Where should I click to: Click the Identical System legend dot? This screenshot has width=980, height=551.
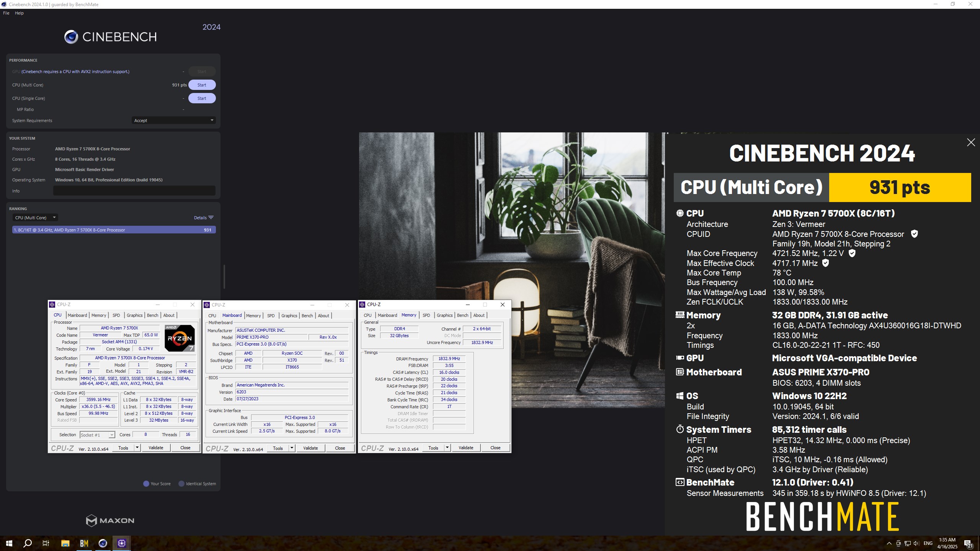(x=181, y=484)
